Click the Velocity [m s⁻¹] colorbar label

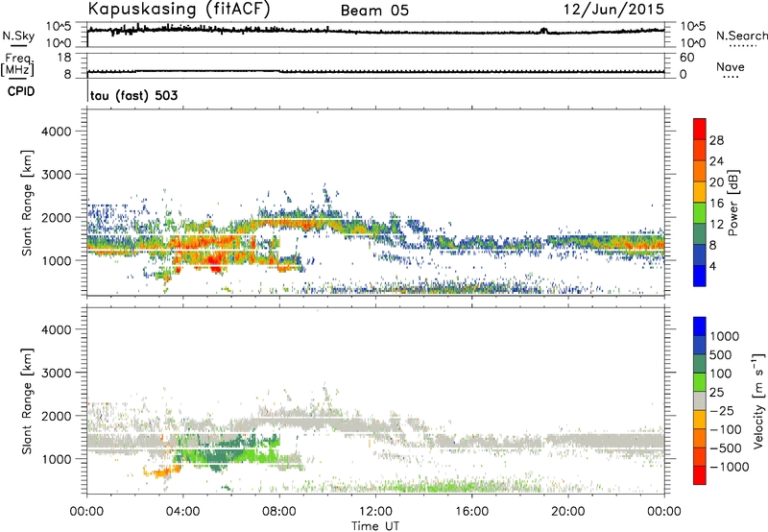(758, 400)
